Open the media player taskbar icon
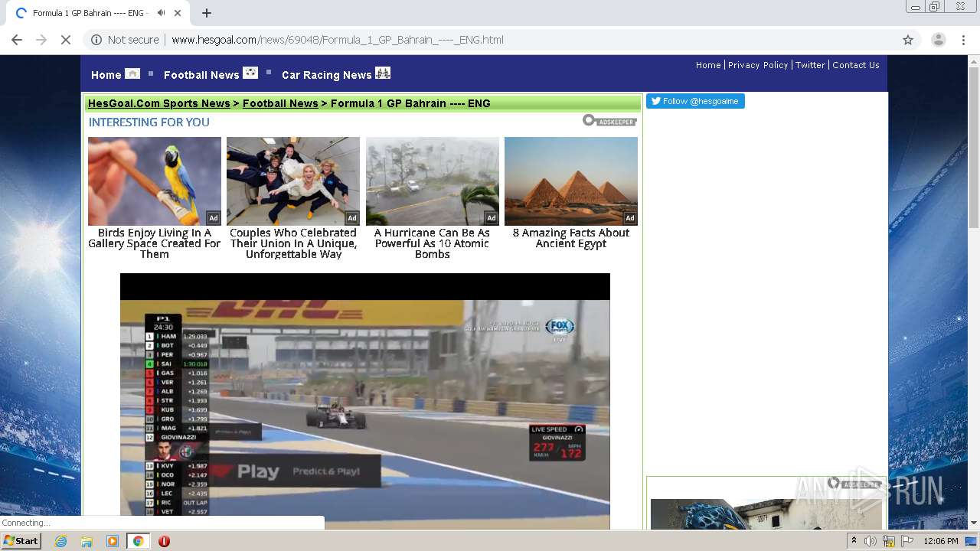The width and height of the screenshot is (980, 551). coord(113,541)
